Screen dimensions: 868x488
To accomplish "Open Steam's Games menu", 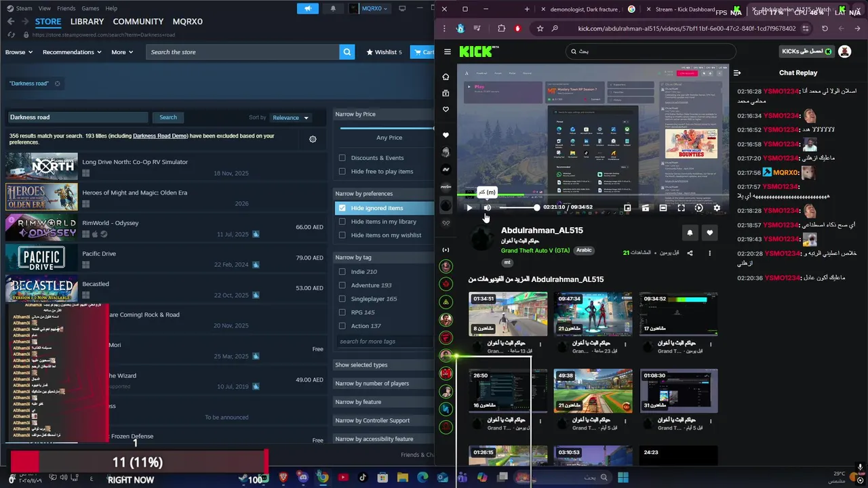I will [x=90, y=8].
